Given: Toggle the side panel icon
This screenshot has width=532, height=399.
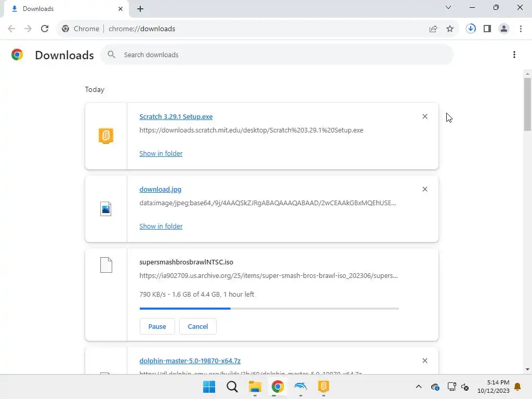Looking at the screenshot, I should [487, 29].
